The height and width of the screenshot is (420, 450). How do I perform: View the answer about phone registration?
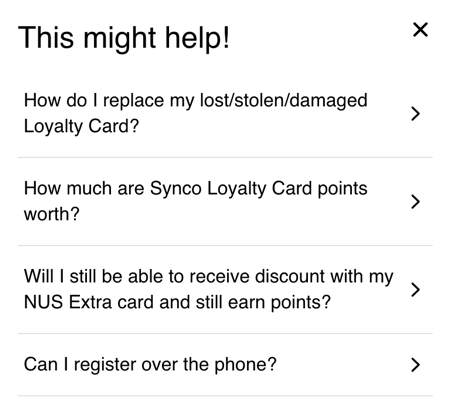click(x=225, y=365)
